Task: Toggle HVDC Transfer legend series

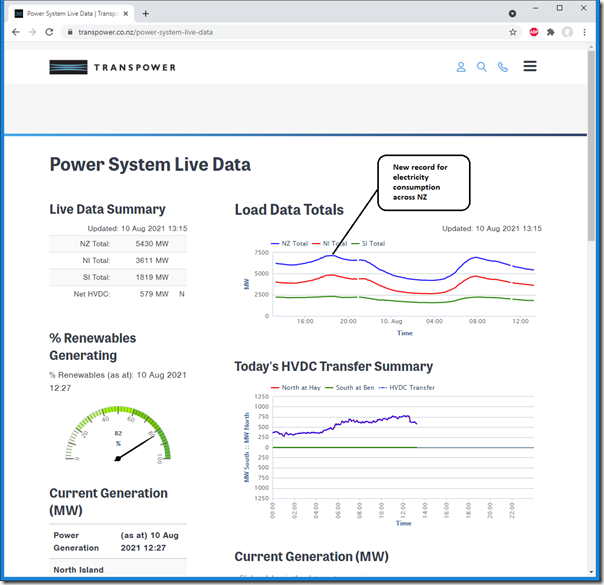Action: click(406, 387)
